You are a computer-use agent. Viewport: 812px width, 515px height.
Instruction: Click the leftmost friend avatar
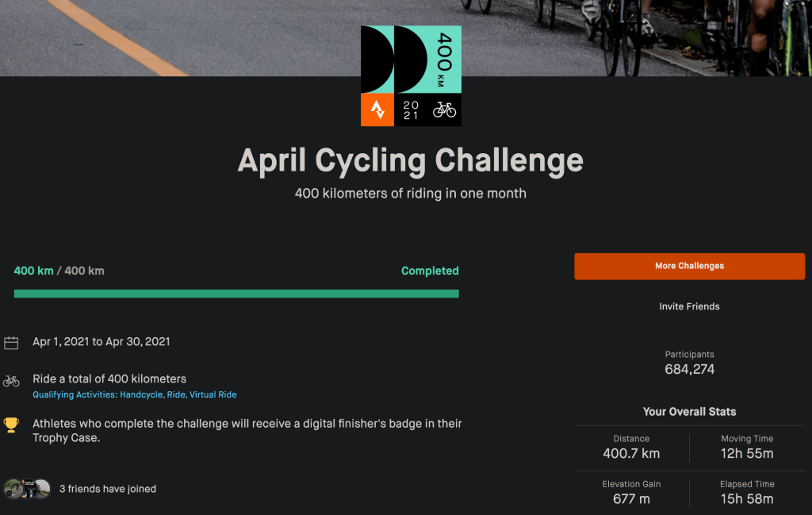tap(13, 489)
